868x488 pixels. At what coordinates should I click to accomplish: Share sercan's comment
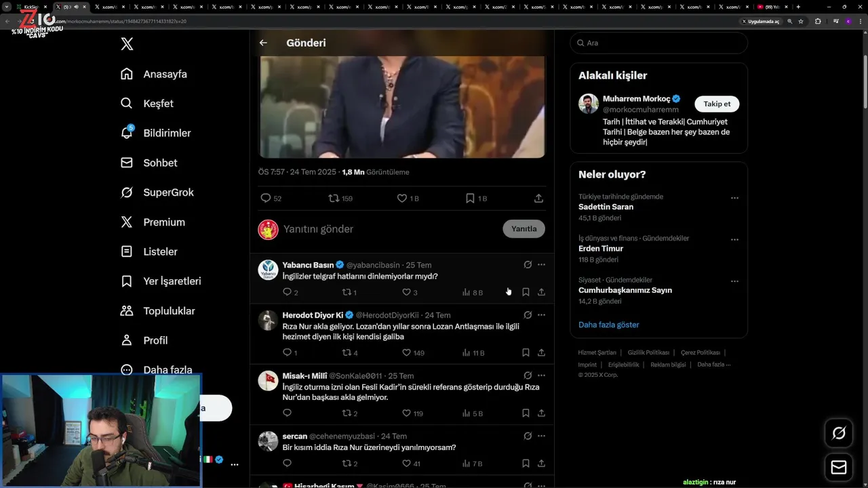[x=541, y=464]
